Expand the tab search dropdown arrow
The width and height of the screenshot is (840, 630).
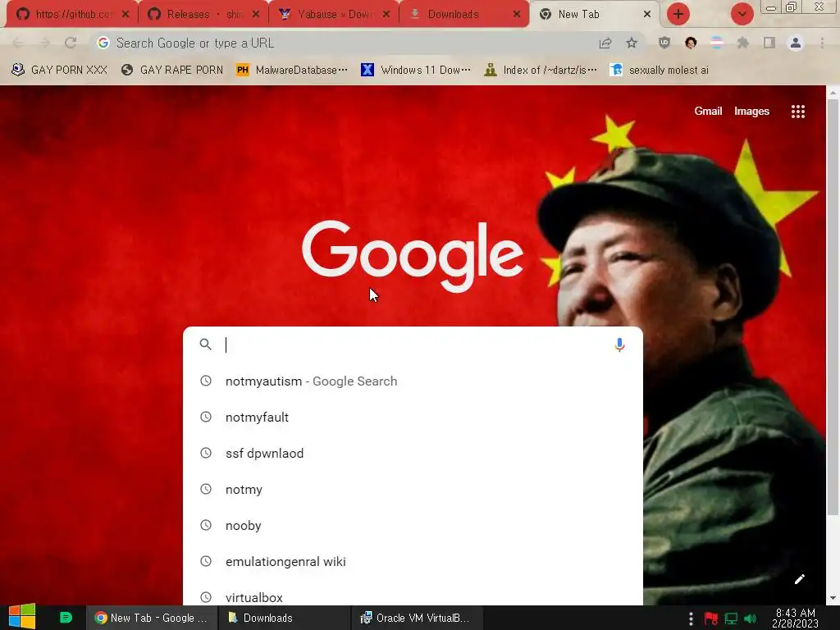coord(742,14)
